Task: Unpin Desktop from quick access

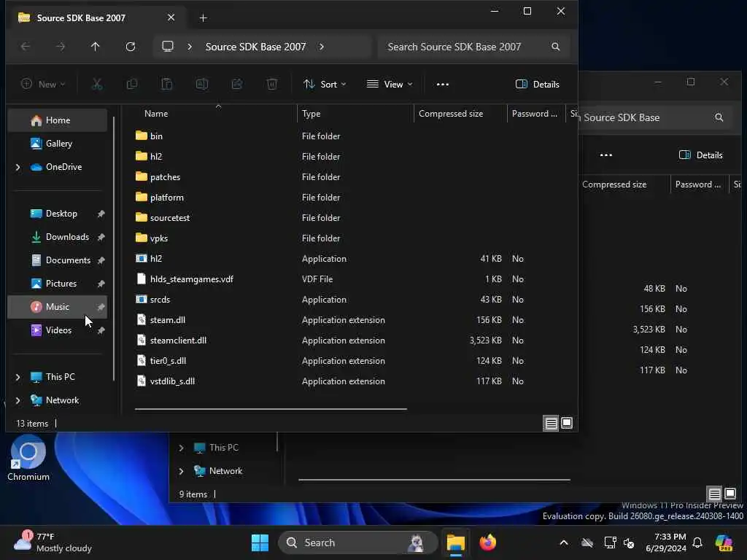Action: tap(101, 214)
